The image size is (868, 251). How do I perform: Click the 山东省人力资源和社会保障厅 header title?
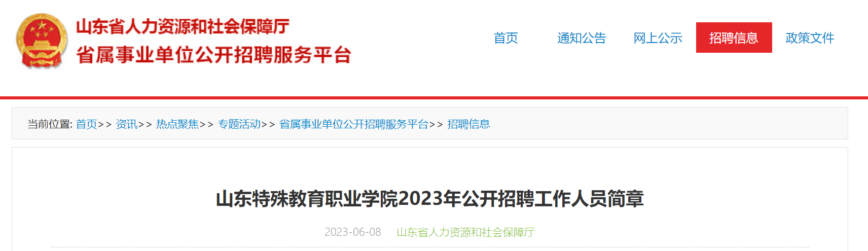pyautogui.click(x=183, y=26)
